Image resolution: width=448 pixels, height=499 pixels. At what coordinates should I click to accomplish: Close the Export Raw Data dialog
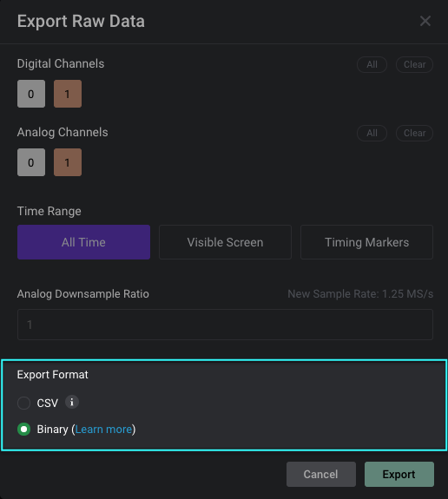(425, 22)
